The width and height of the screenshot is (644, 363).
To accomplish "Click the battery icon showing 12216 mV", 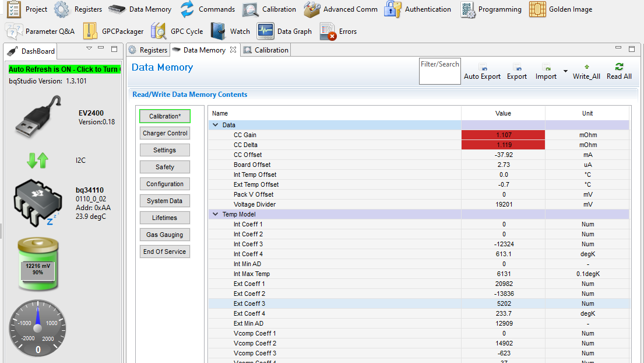I will click(38, 264).
